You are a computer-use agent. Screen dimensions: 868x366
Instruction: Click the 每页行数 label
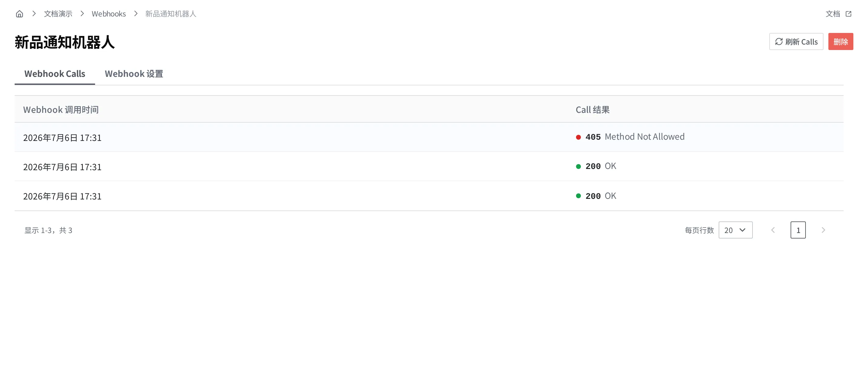699,230
